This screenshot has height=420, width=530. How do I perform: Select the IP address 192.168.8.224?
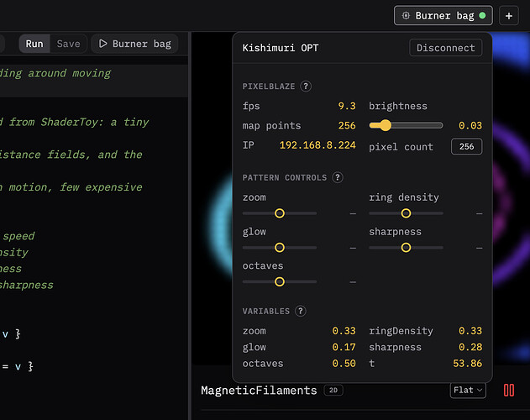point(317,145)
